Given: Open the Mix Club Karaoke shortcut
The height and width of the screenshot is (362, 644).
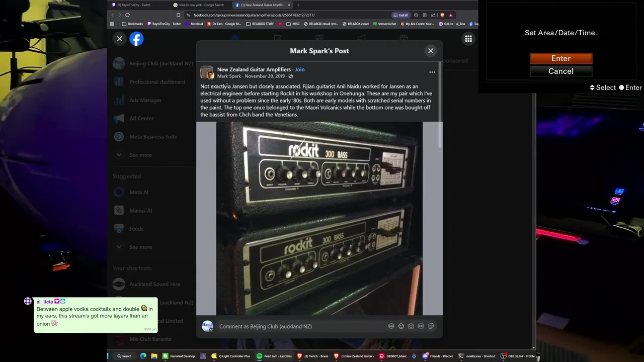Looking at the screenshot, I should (150, 339).
